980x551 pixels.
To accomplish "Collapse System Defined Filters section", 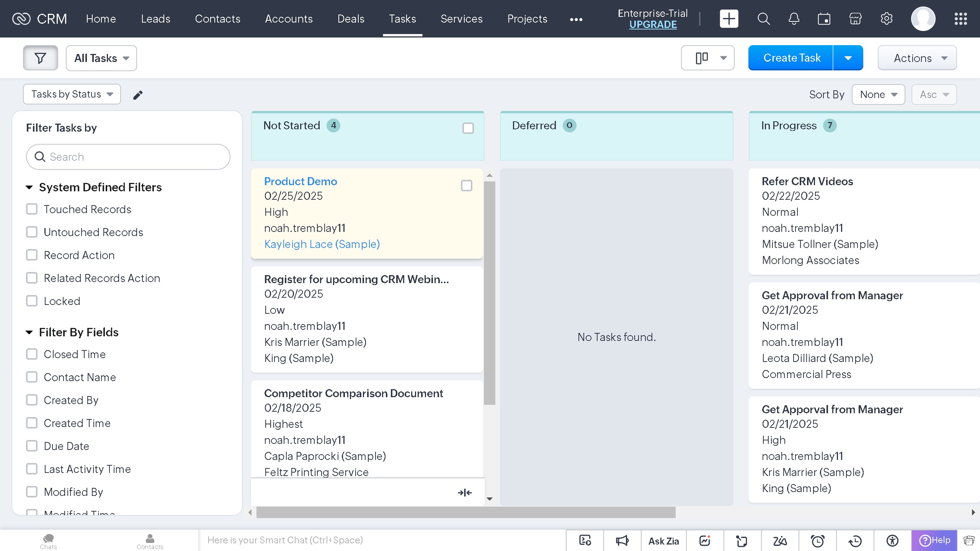I will (29, 187).
